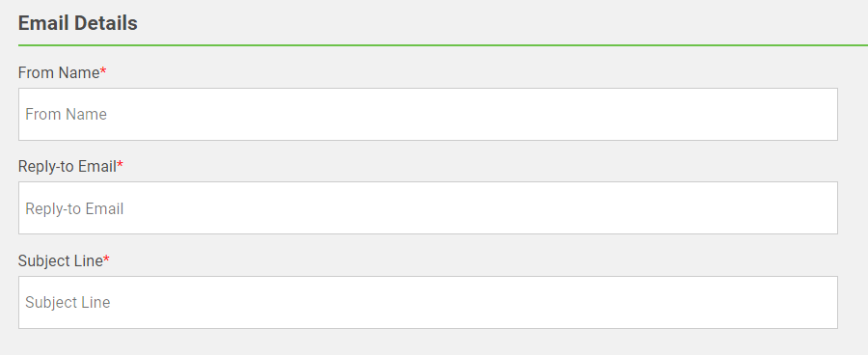Activate the last required field of the form
The image size is (868, 355).
pyautogui.click(x=428, y=302)
